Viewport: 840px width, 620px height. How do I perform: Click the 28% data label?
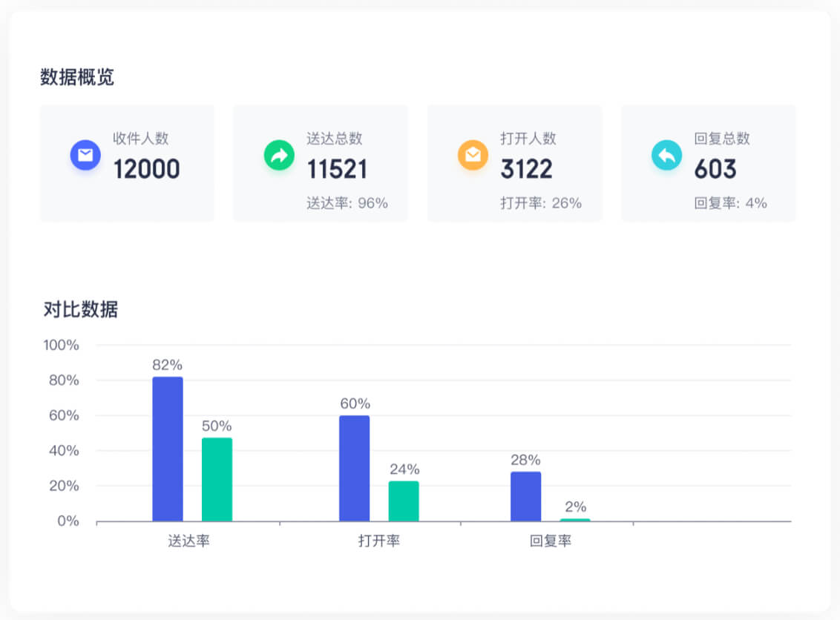[525, 460]
